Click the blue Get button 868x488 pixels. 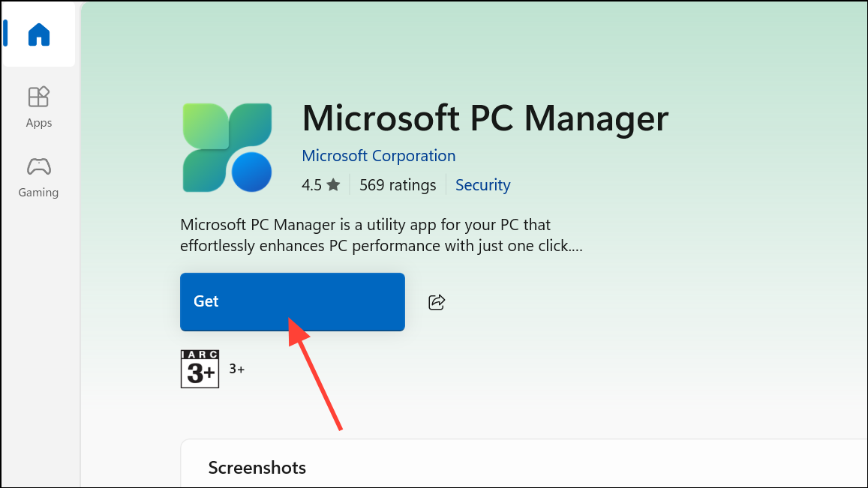point(293,302)
